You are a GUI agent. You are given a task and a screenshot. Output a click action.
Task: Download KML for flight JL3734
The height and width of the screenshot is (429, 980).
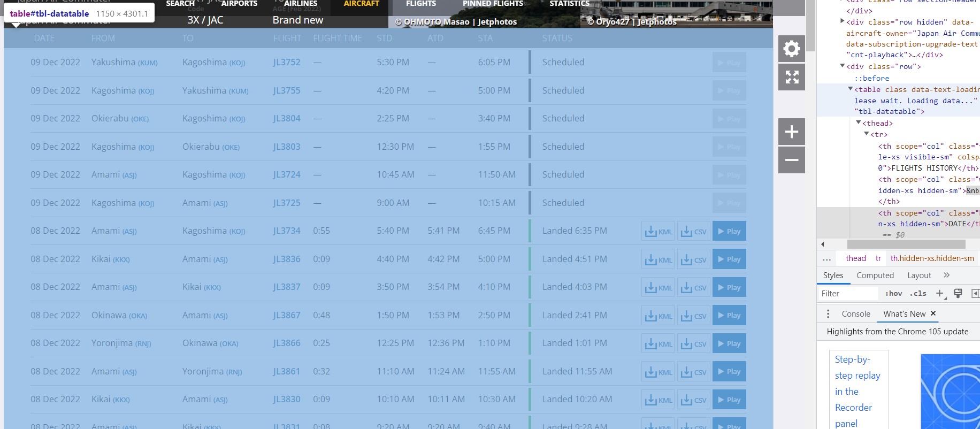coord(658,231)
